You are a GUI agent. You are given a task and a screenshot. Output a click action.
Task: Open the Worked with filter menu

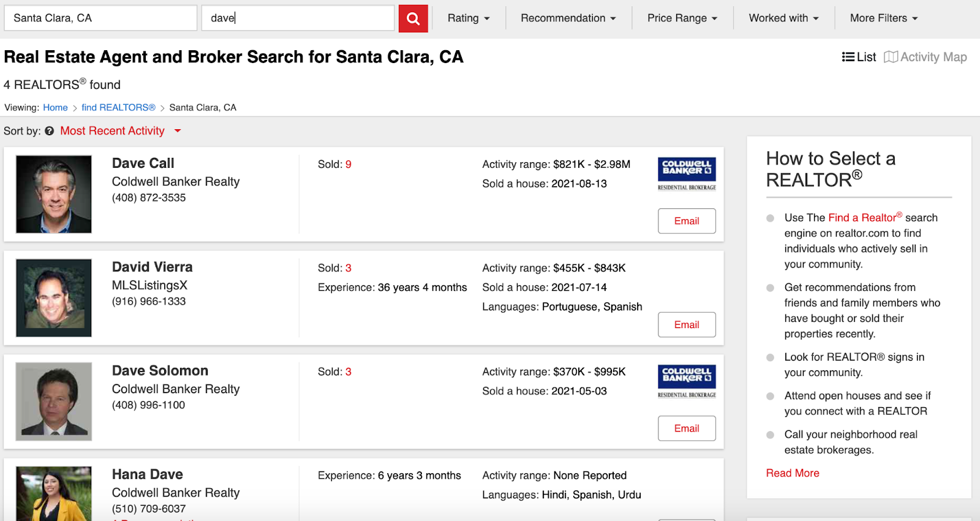coord(783,18)
